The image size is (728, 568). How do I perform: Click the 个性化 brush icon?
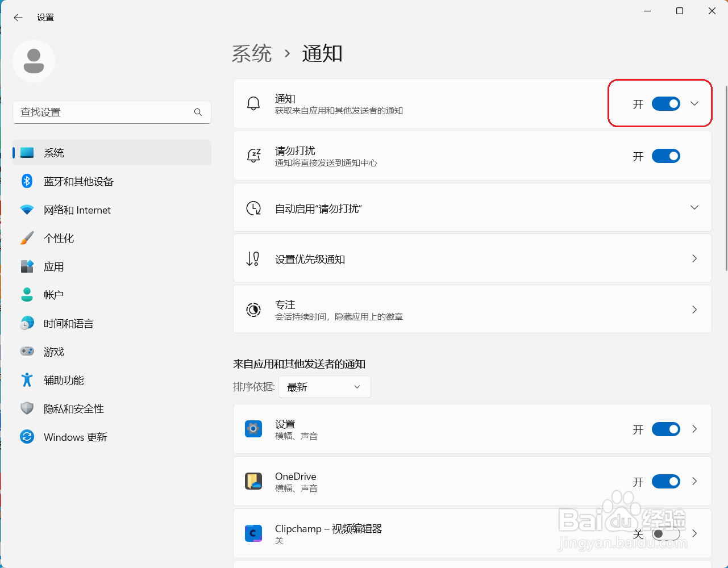tap(27, 238)
